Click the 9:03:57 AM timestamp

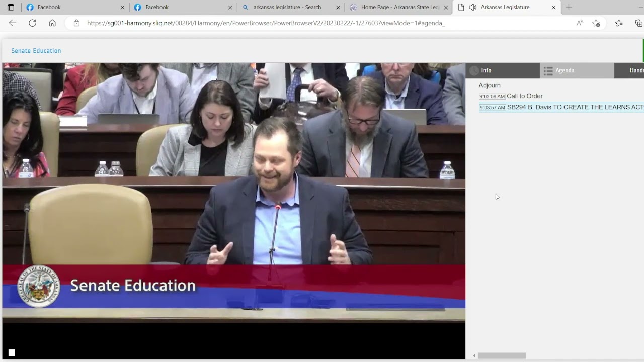[492, 108]
